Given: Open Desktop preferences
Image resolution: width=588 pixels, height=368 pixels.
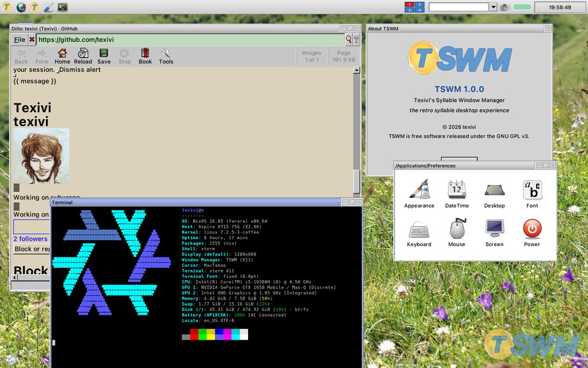Looking at the screenshot, I should pos(495,194).
